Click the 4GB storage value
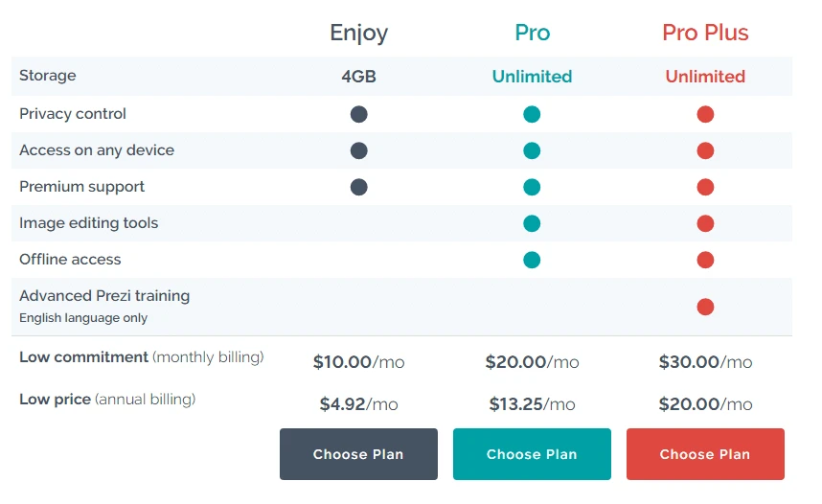This screenshot has height=504, width=822. [x=358, y=77]
